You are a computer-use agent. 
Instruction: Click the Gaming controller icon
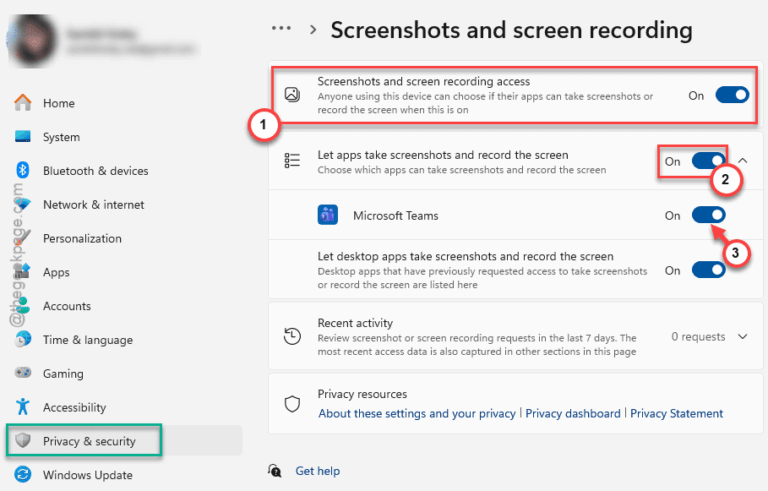23,373
